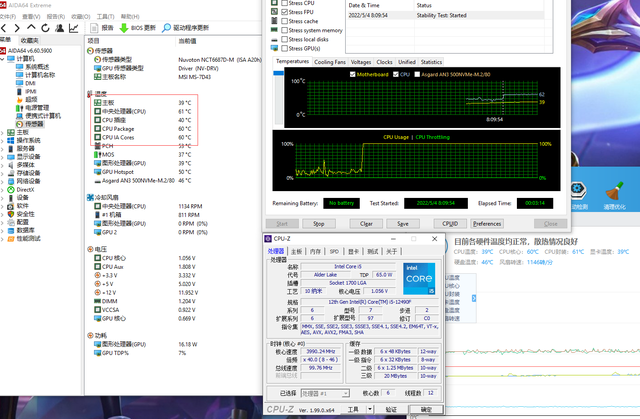The width and height of the screenshot is (640, 419).
Task: Switch to the Cooling Fans tab
Action: (330, 62)
